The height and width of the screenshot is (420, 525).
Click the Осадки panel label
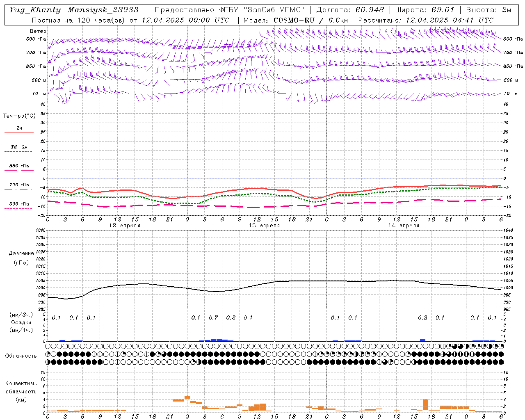[x=21, y=323]
